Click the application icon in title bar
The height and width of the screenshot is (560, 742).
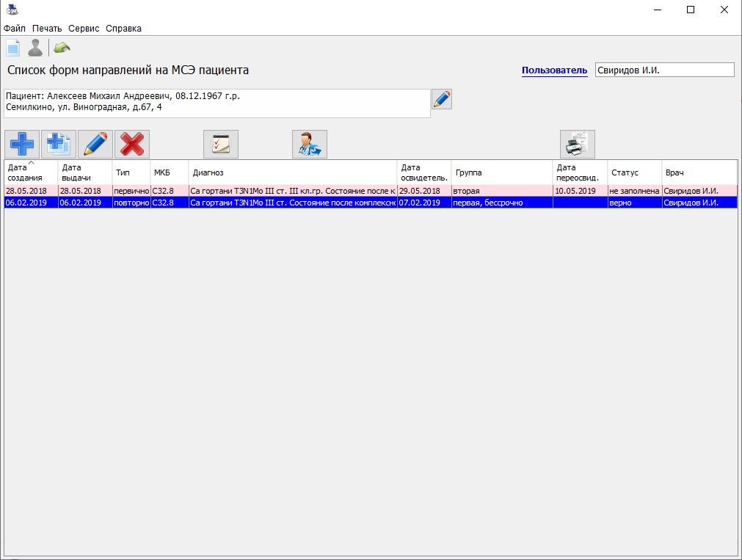click(x=12, y=9)
